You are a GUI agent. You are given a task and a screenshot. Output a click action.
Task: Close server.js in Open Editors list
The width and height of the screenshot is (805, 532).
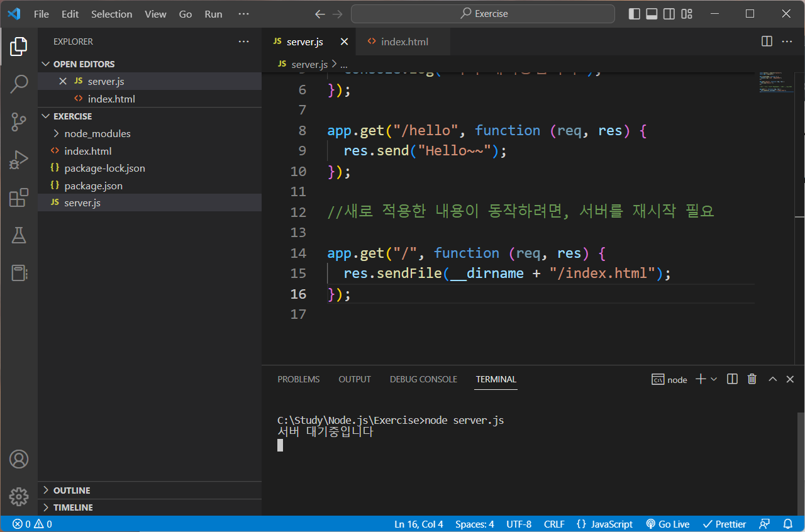[62, 81]
